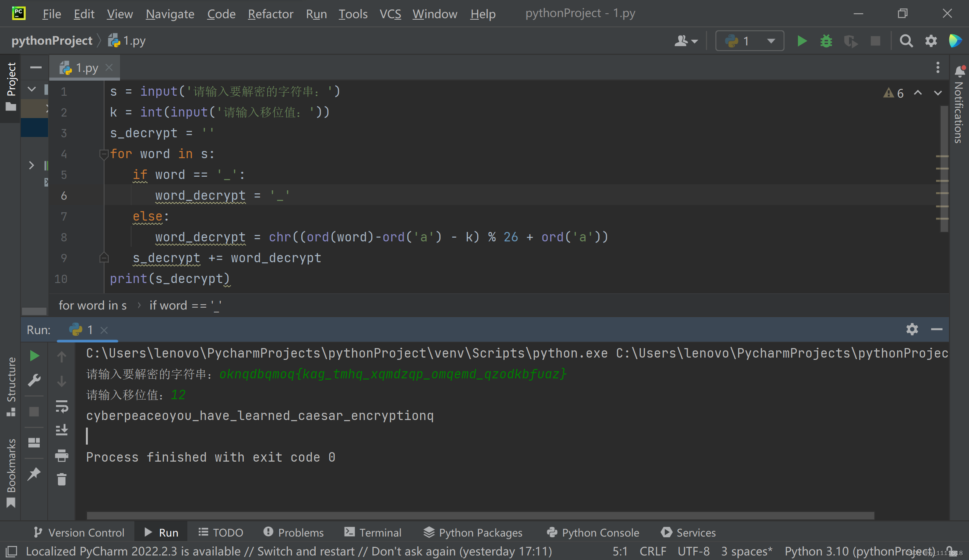This screenshot has height=560, width=969.
Task: Jump to the next highlighted problem arrow
Action: coord(938,93)
